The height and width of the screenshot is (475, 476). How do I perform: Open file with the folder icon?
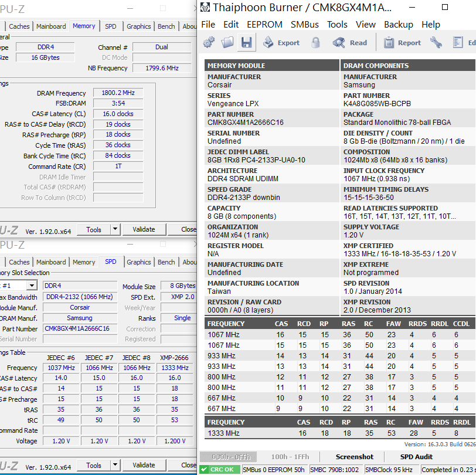(227, 43)
